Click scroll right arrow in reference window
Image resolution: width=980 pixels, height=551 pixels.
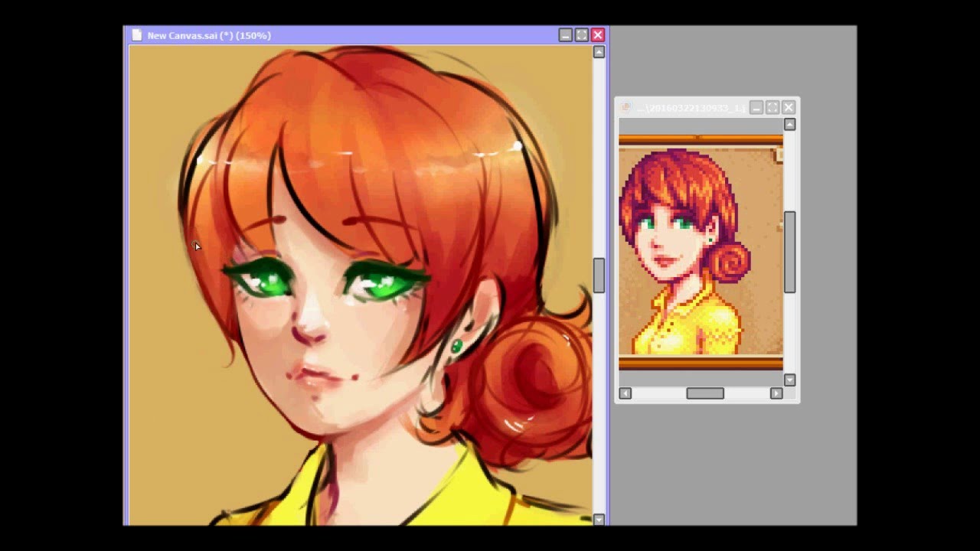click(x=776, y=393)
